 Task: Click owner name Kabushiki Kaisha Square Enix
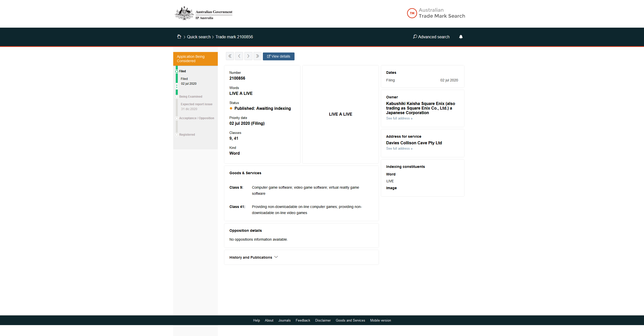pos(420,108)
